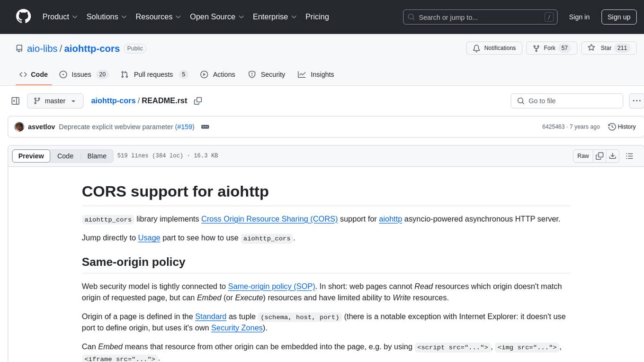The height and width of the screenshot is (362, 644).
Task: Open the GitHub homepage logo
Action: pyautogui.click(x=23, y=17)
